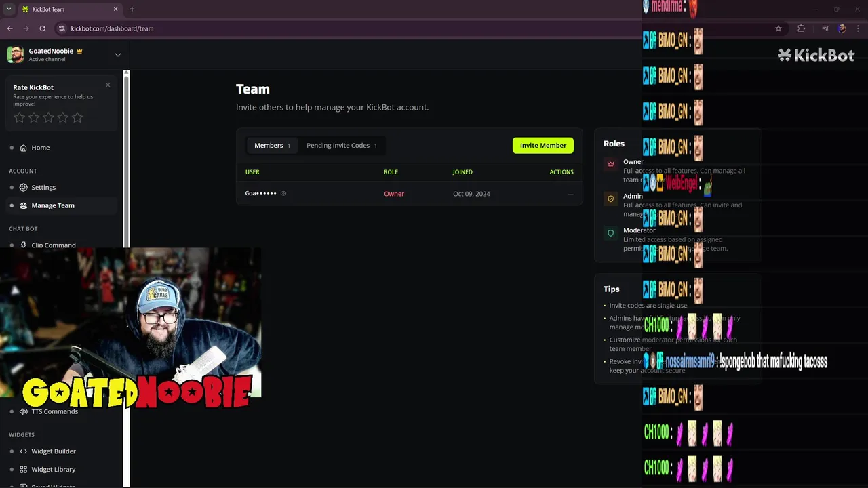Click the Home house icon
868x488 pixels.
point(24,148)
